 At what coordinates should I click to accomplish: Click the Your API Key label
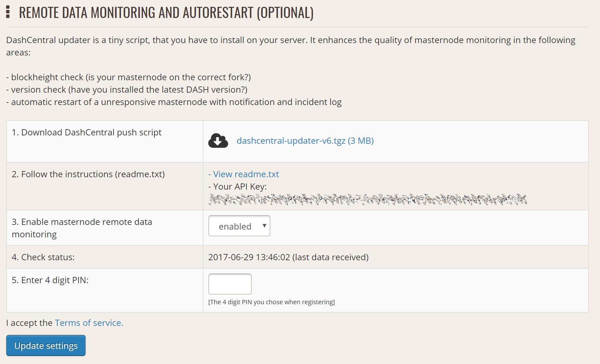(238, 186)
